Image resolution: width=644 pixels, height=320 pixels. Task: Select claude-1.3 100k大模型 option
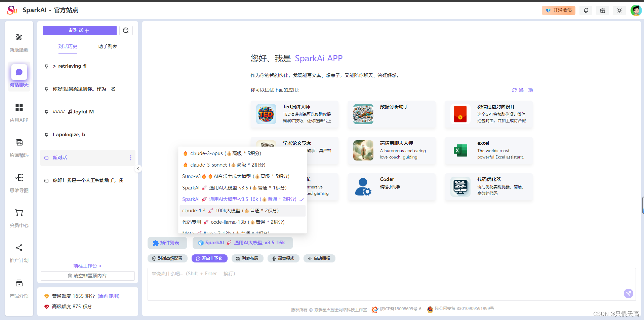click(x=242, y=211)
